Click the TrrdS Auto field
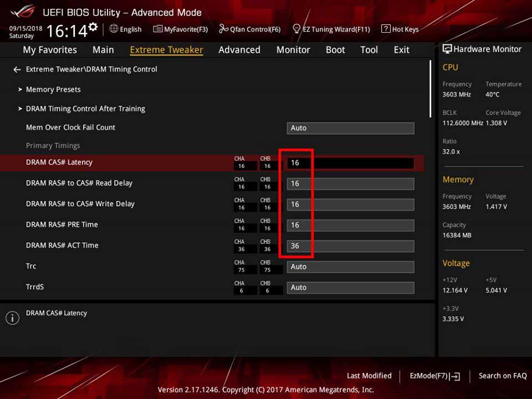Image resolution: width=532 pixels, height=399 pixels. coord(350,288)
